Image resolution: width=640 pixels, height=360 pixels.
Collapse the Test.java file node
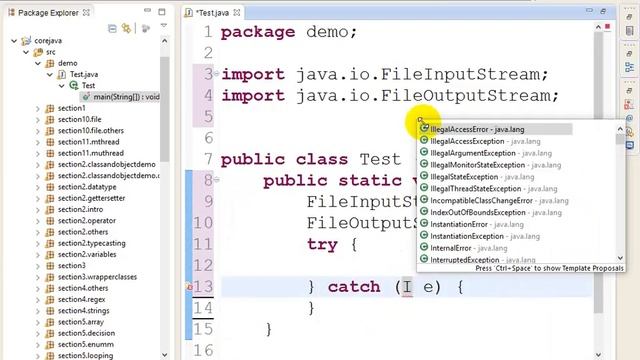click(50, 75)
